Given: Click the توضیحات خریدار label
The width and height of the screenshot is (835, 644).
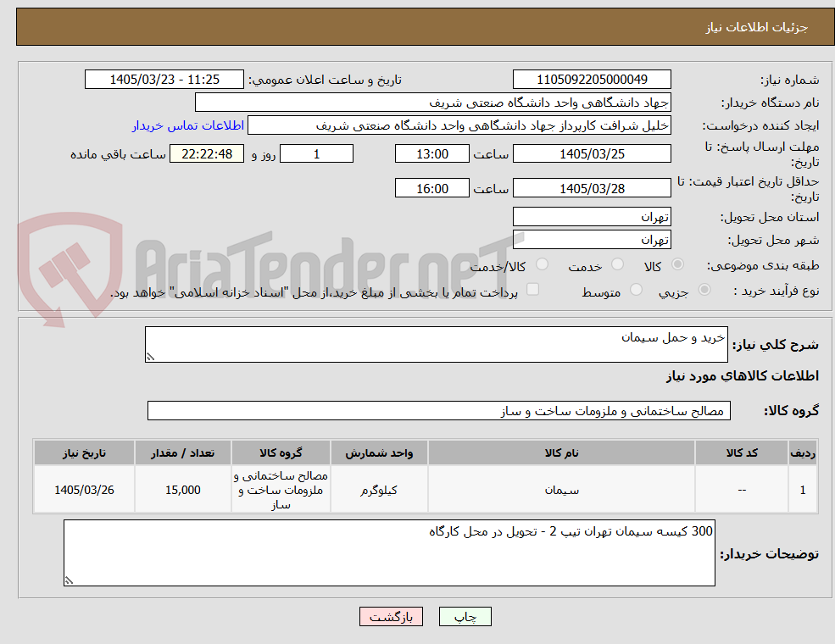Looking at the screenshot, I should click(770, 554).
